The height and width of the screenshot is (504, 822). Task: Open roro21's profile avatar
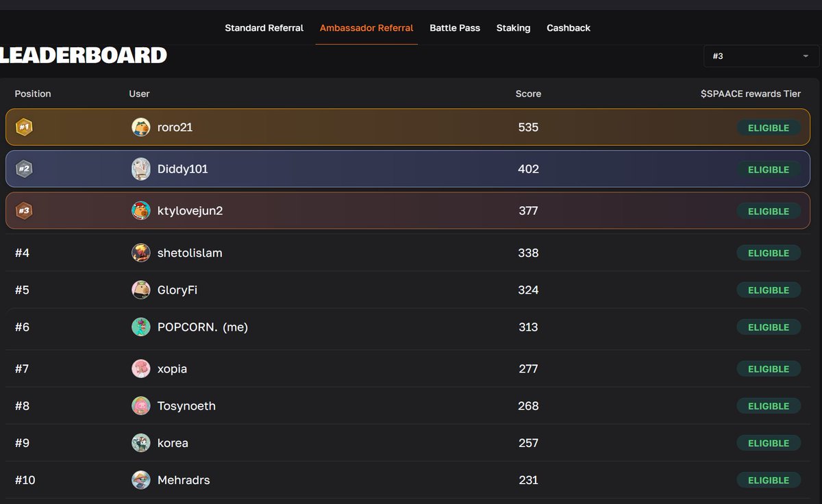point(140,127)
